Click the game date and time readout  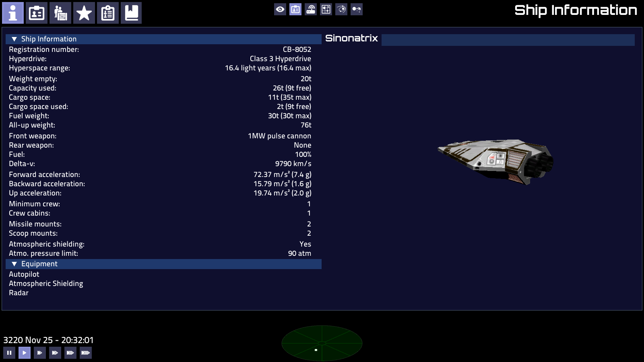(x=48, y=340)
